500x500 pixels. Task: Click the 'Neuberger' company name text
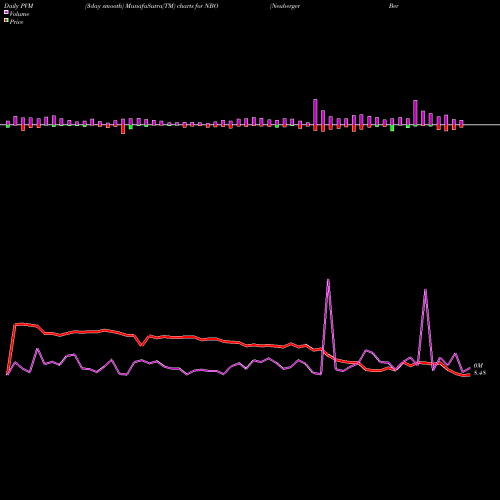(x=285, y=6)
